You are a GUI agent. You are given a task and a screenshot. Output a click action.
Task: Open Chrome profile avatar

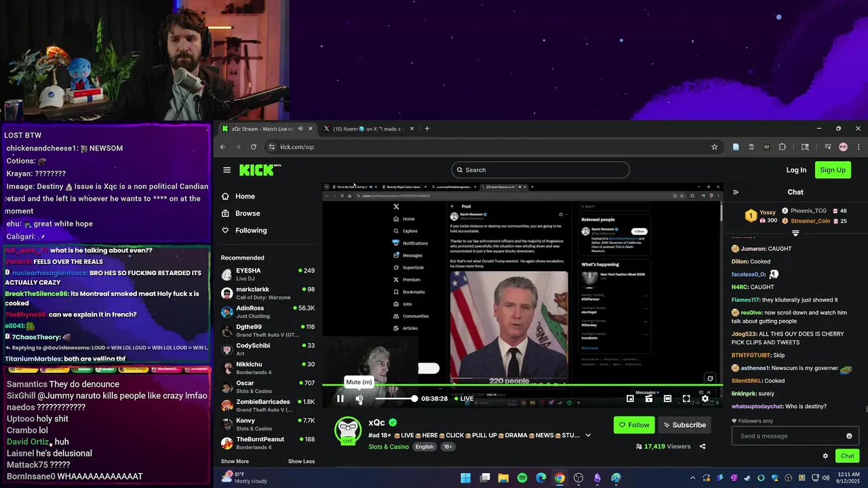(x=843, y=147)
